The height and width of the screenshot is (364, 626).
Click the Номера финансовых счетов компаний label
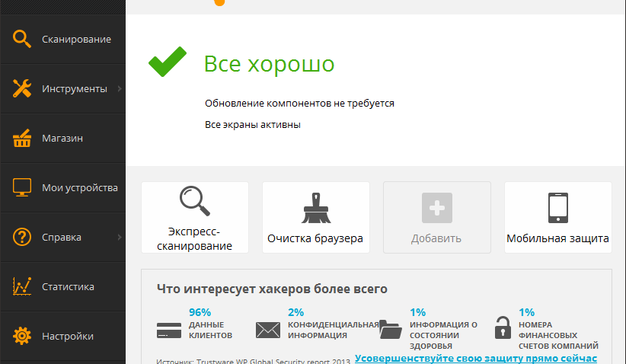(x=558, y=335)
